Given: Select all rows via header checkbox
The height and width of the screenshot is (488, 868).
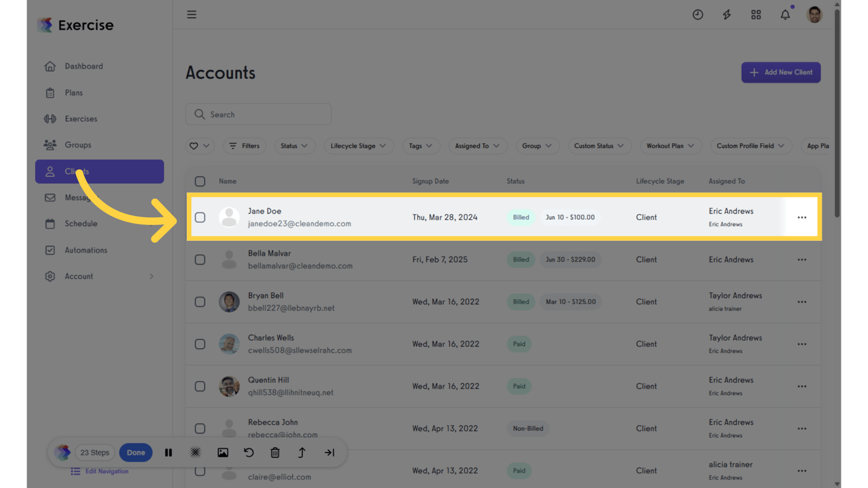Looking at the screenshot, I should pos(200,181).
